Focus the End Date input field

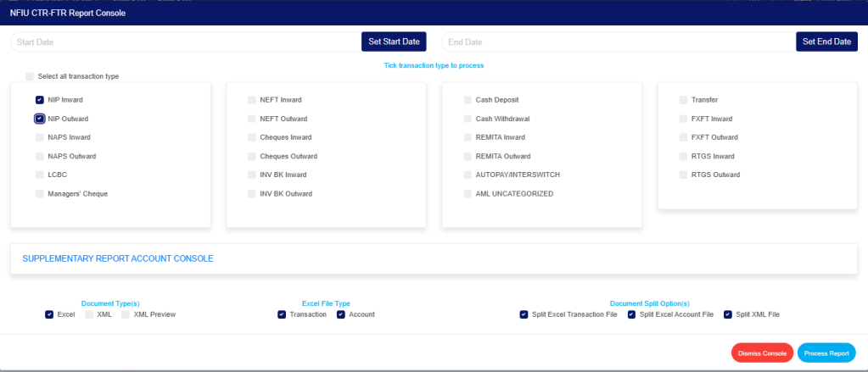tap(617, 42)
